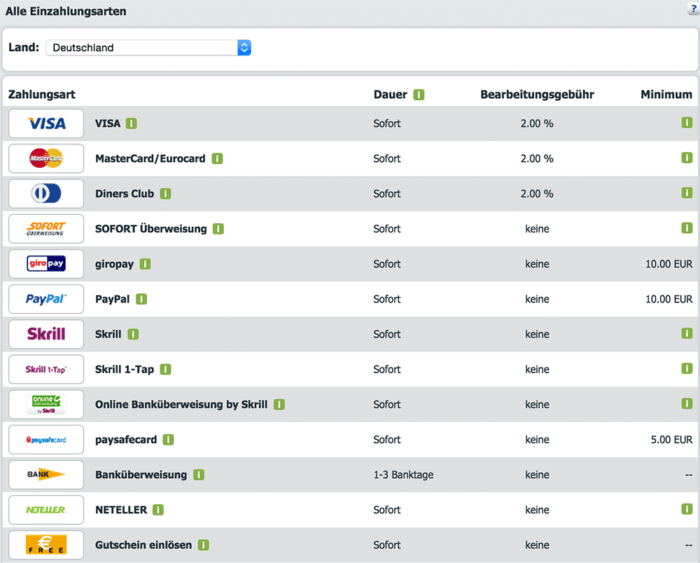700x563 pixels.
Task: Click minimum info icon in the Skrill row
Action: (x=687, y=334)
